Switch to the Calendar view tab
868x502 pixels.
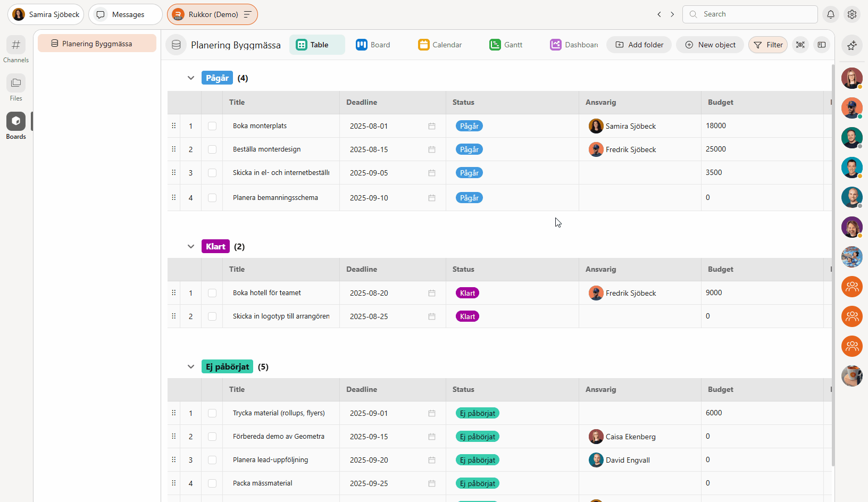pos(440,45)
